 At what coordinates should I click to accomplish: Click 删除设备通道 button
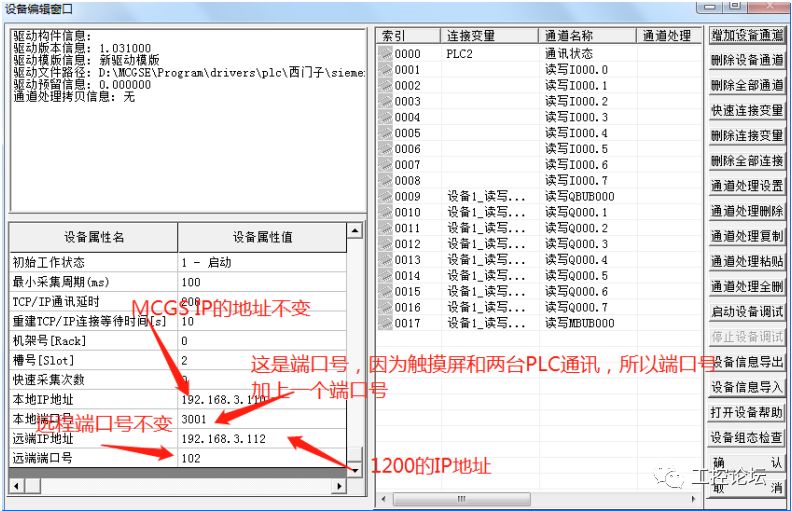click(747, 60)
